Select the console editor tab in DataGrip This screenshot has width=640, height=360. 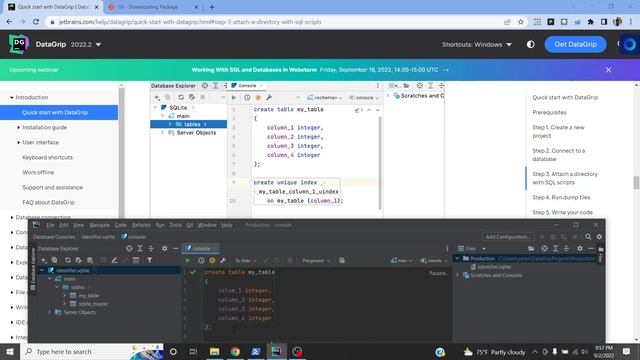200,248
